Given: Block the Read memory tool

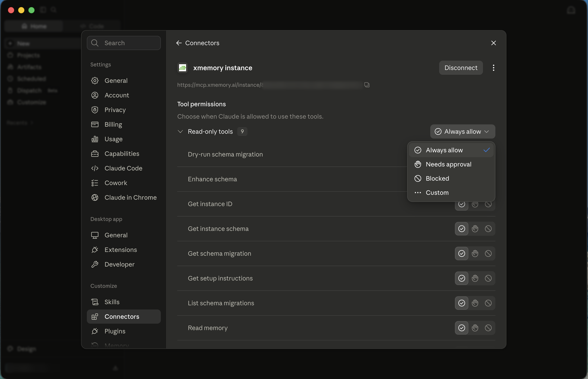Looking at the screenshot, I should pos(488,328).
